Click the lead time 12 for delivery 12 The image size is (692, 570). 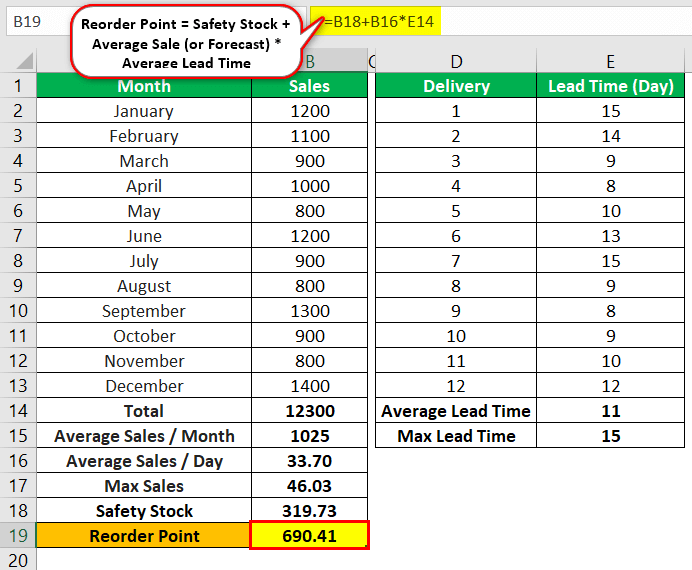pyautogui.click(x=610, y=386)
